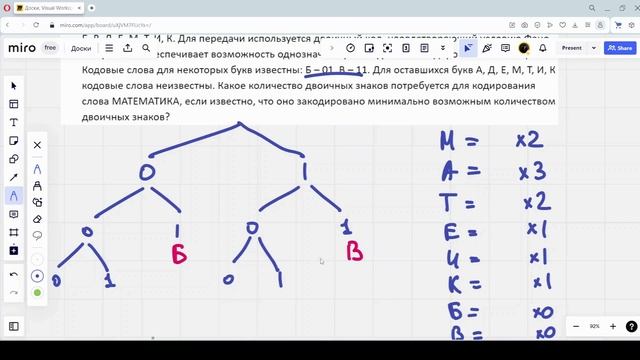Screen dimensions: 640x360
Task: Open the card with number tool
Action: 406,48
